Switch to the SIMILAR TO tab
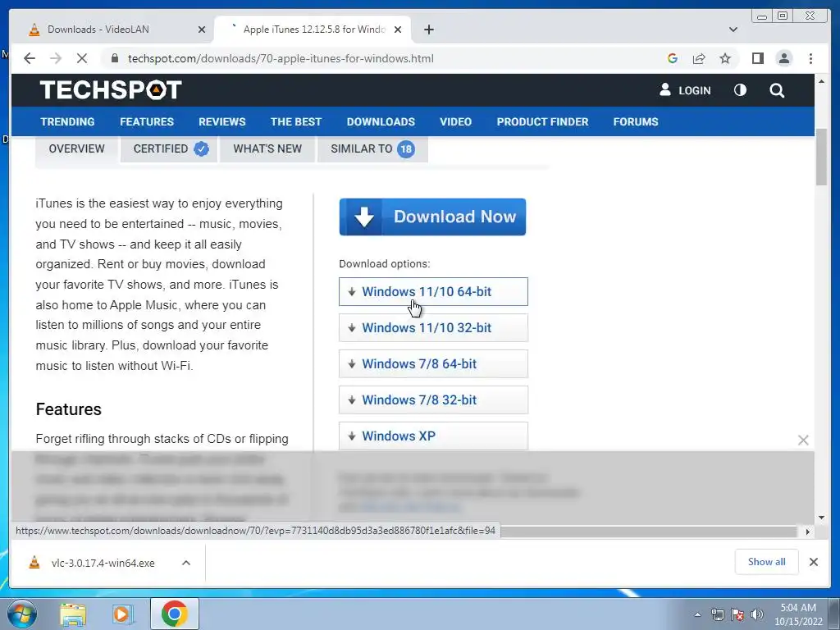 pyautogui.click(x=373, y=149)
